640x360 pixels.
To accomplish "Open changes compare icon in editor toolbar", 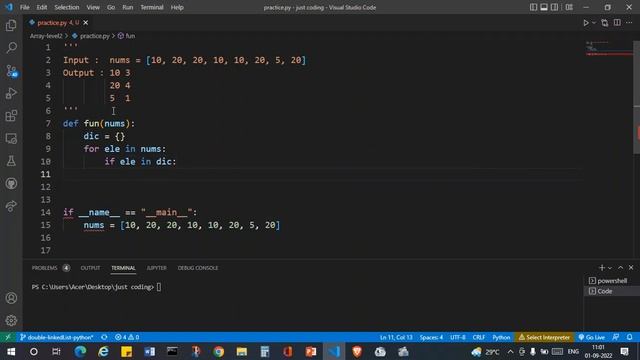I will 604,23.
